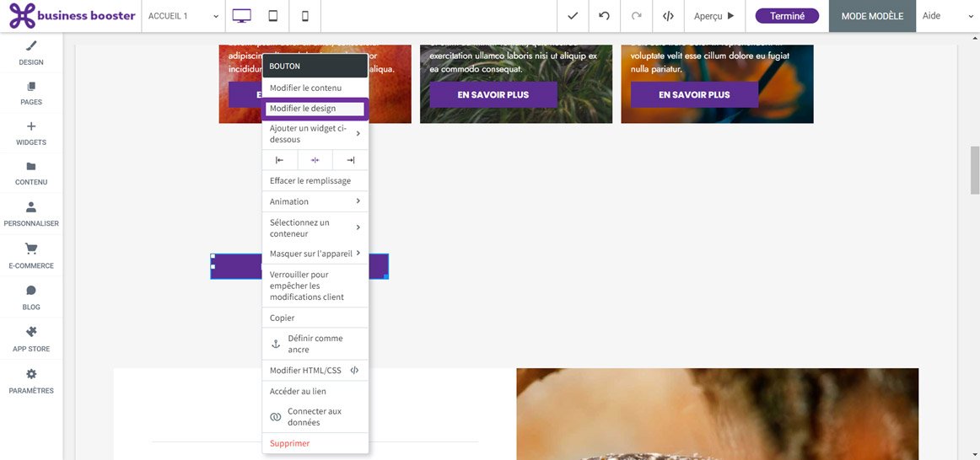This screenshot has width=980, height=460.
Task: Click the save checkmark icon
Action: coord(573,16)
